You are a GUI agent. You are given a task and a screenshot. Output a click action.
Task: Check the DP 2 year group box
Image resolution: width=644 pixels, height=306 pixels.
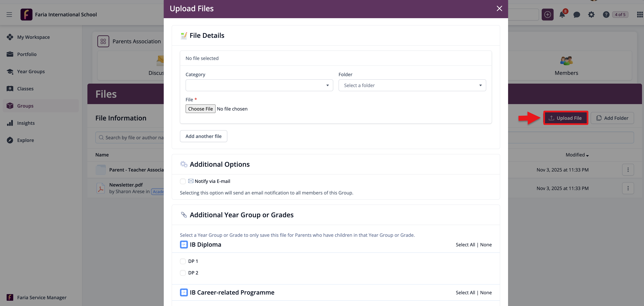pyautogui.click(x=183, y=273)
